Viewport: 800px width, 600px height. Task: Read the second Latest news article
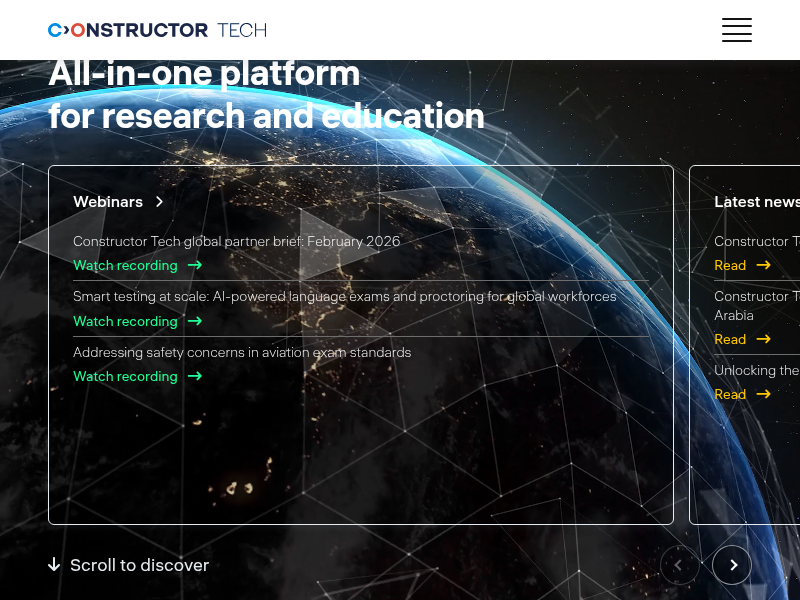tap(730, 339)
